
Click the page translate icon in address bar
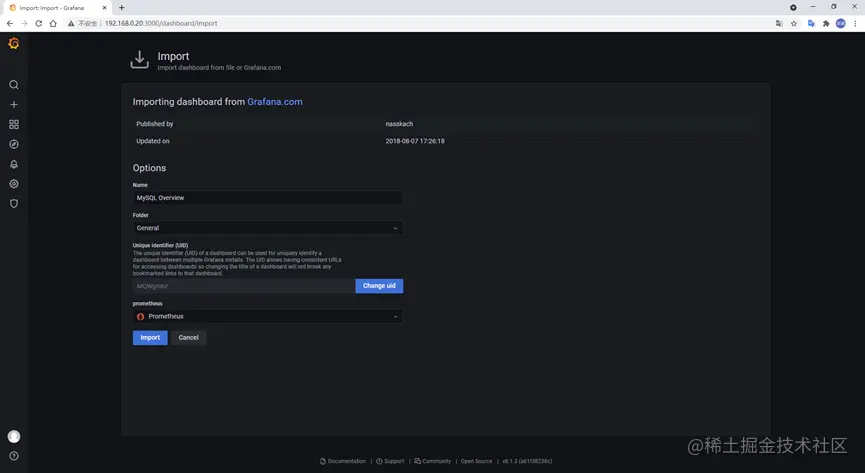[x=779, y=23]
